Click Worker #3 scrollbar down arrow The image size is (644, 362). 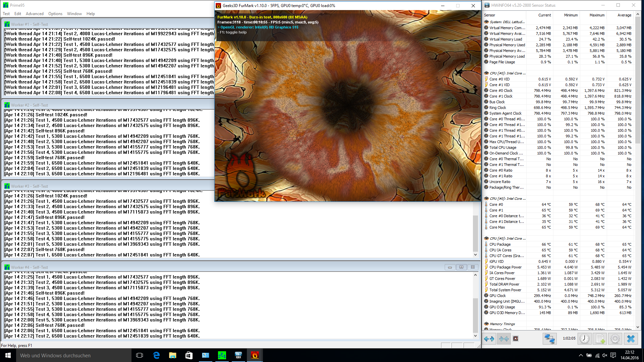[x=475, y=255]
